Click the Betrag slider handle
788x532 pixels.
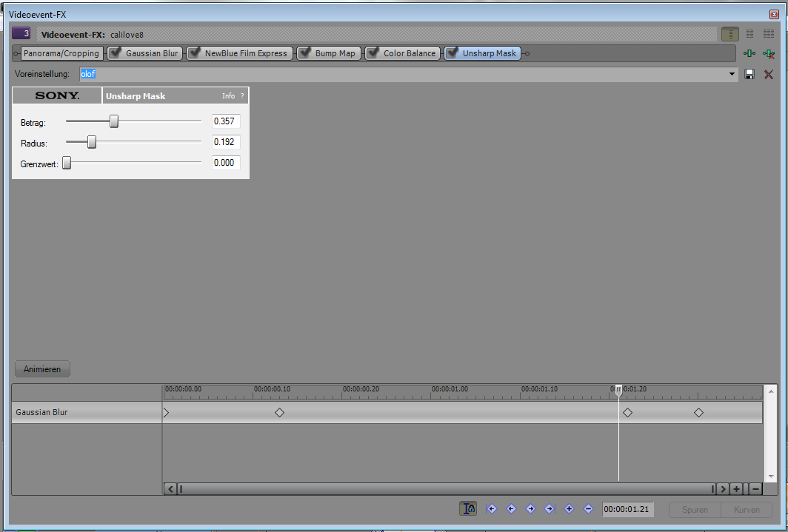(114, 121)
